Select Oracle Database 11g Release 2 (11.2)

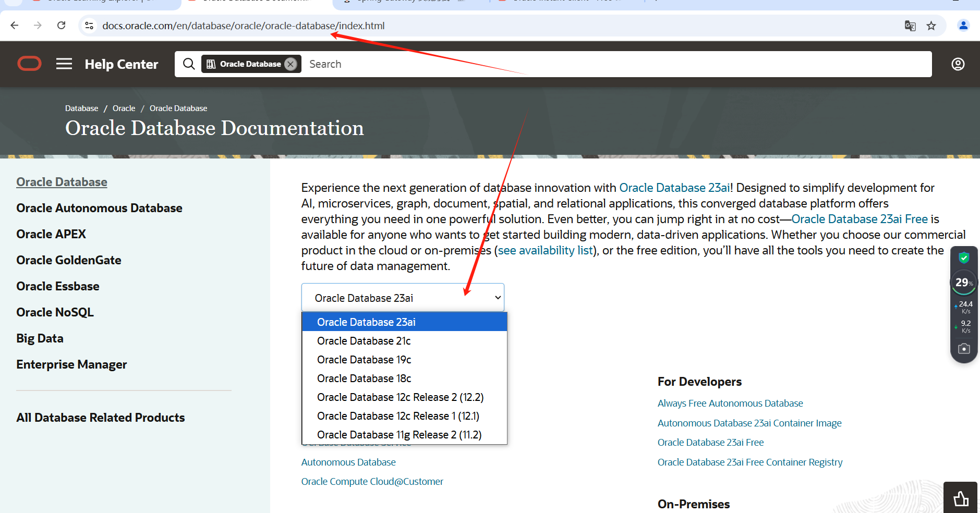click(x=404, y=434)
